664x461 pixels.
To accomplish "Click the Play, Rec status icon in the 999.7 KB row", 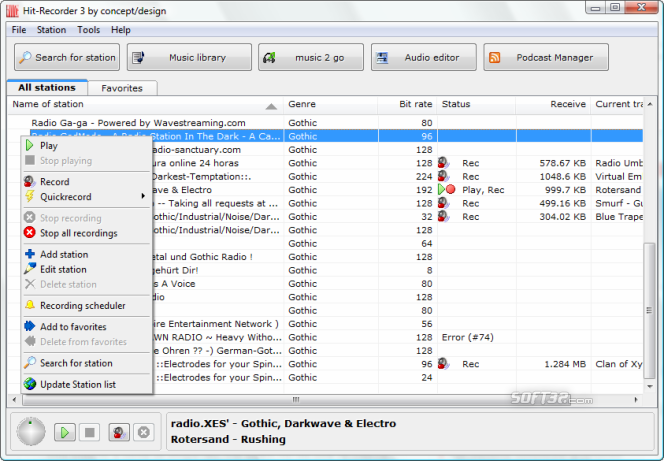I will pos(447,190).
